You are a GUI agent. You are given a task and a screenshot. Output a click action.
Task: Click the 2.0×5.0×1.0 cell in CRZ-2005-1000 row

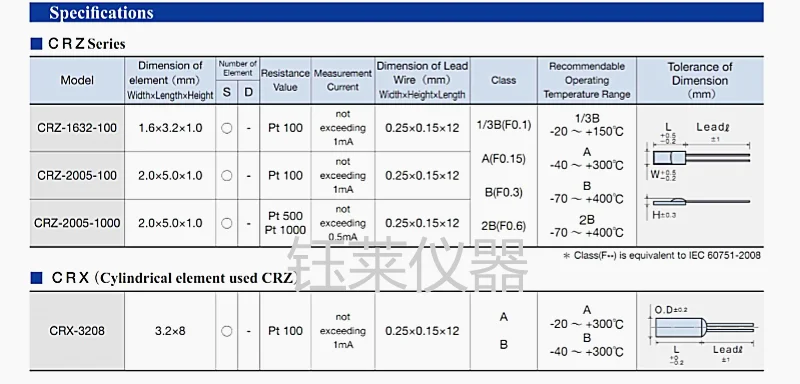(x=170, y=223)
